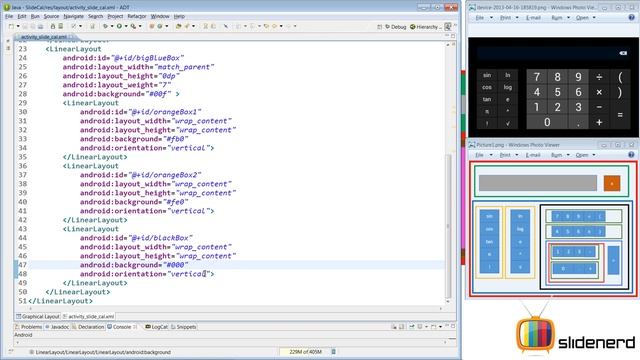Open the File menu in device screenshot viewer
This screenshot has width=640, height=360.
pos(480,18)
